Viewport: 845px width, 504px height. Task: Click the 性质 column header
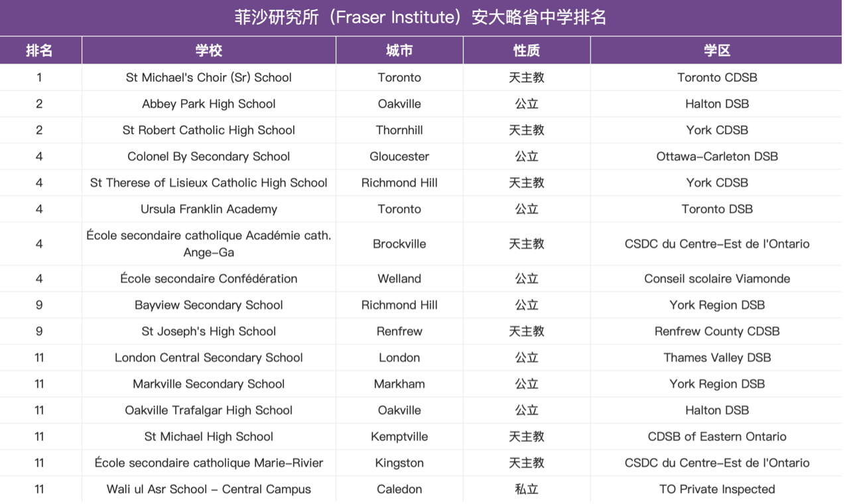coord(527,50)
